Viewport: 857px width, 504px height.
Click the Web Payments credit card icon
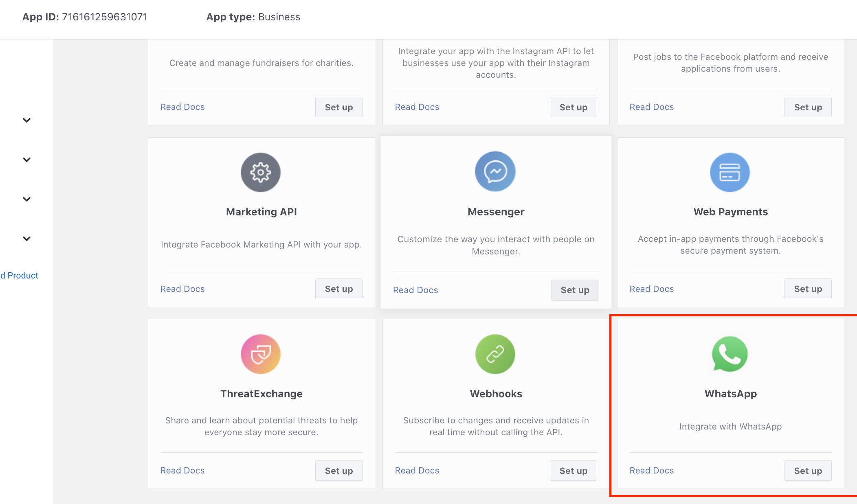pos(730,172)
